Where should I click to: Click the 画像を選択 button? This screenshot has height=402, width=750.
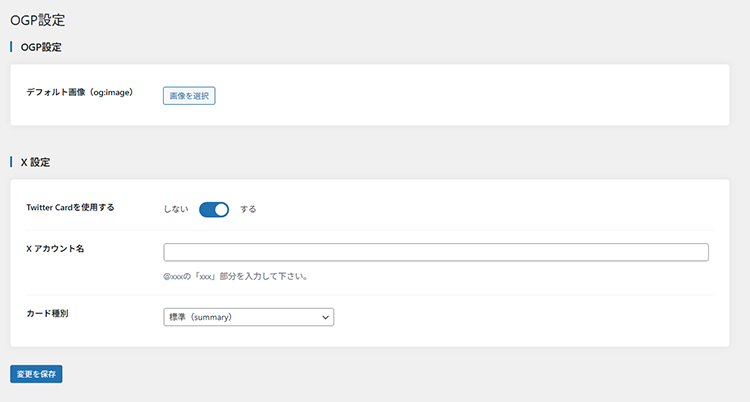click(x=189, y=96)
